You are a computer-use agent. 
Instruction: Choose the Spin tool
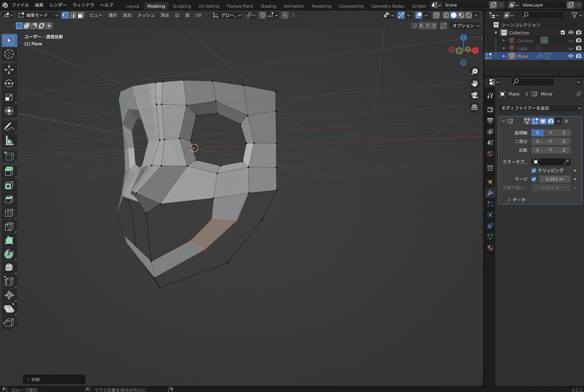pyautogui.click(x=9, y=254)
